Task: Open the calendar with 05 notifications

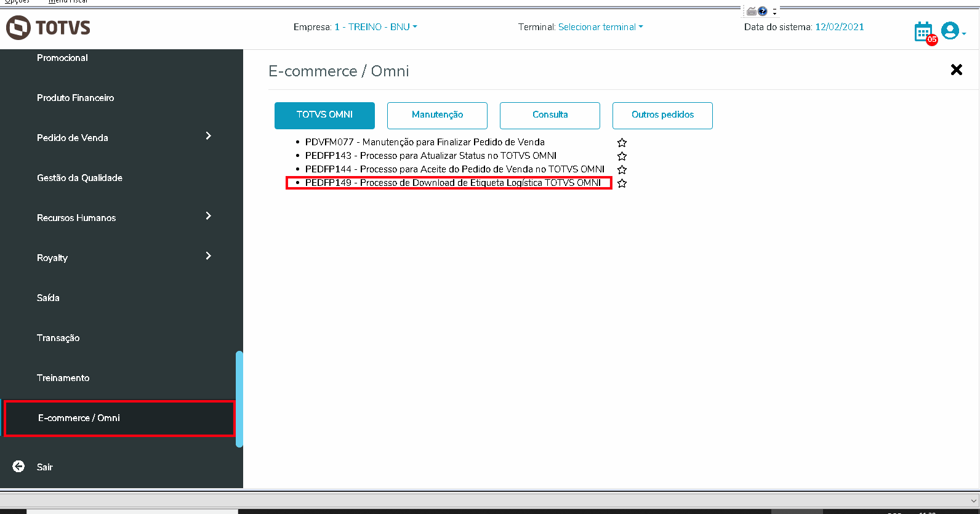Action: click(925, 33)
